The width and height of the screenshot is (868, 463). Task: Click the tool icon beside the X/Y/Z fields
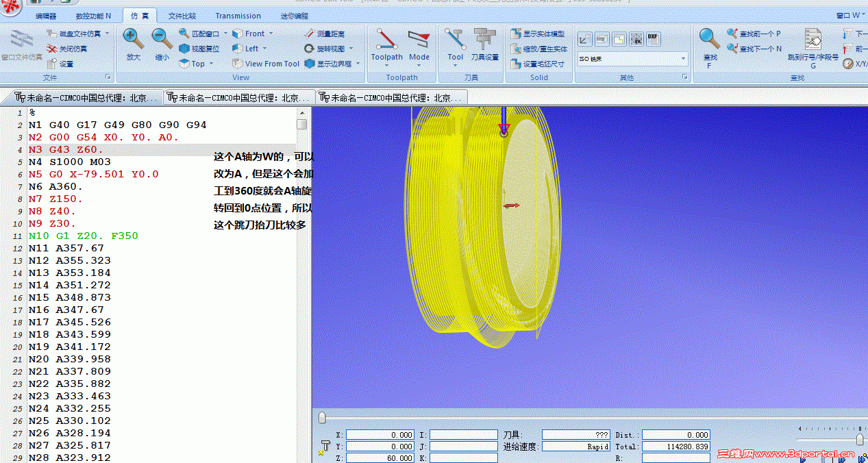[324, 447]
